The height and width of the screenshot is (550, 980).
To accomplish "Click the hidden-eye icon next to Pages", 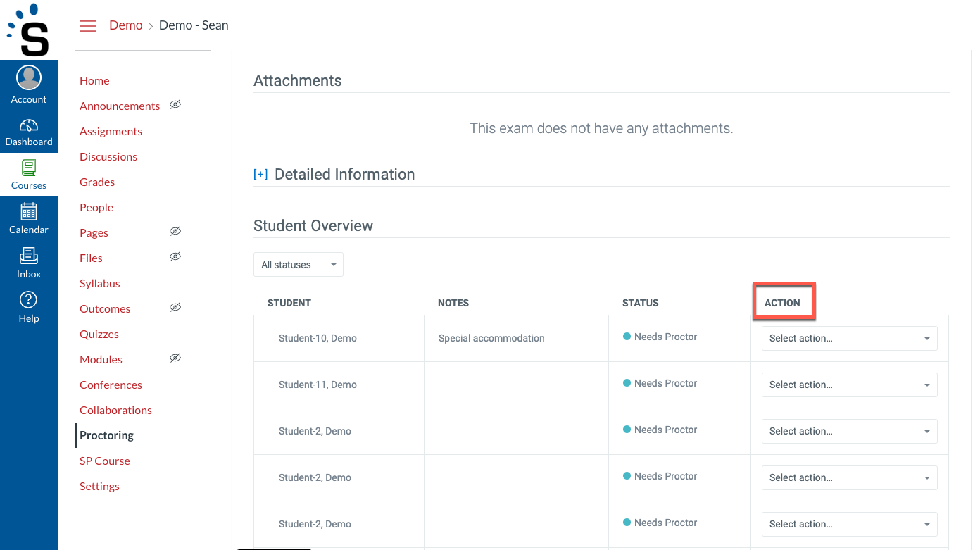I will coord(175,232).
